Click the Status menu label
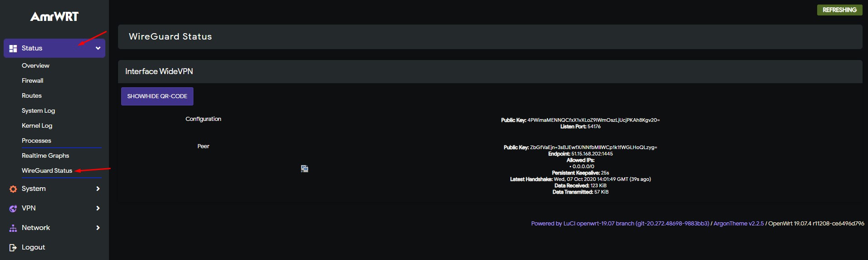868x260 pixels. (32, 48)
